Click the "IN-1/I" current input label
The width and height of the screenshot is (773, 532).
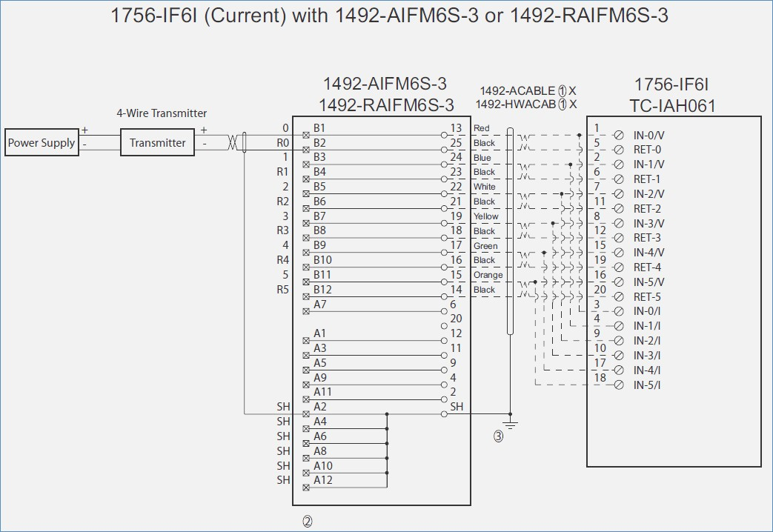coord(647,327)
